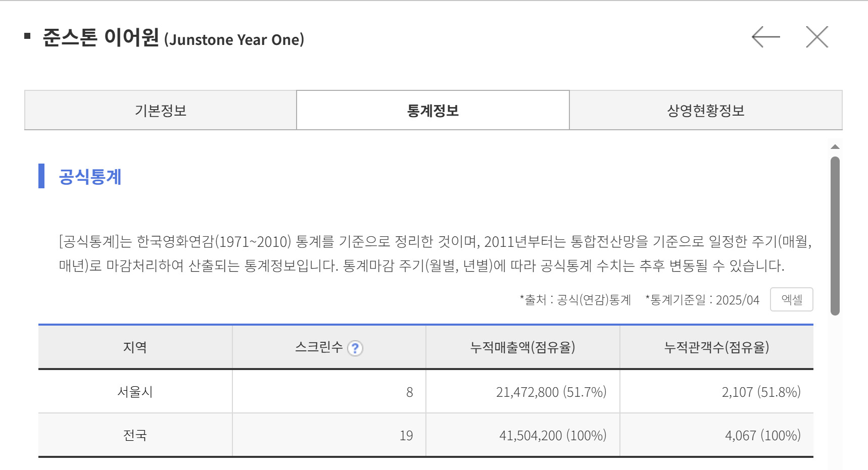Click the 지역 column header

coord(135,347)
